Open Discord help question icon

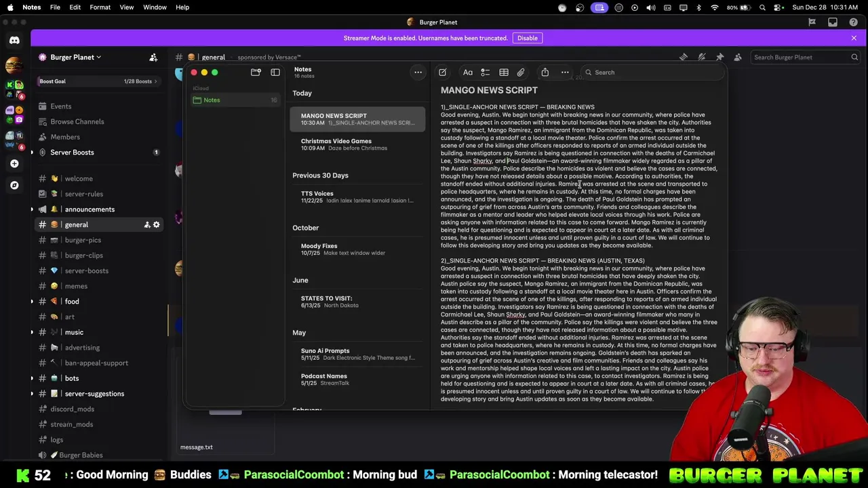[854, 22]
